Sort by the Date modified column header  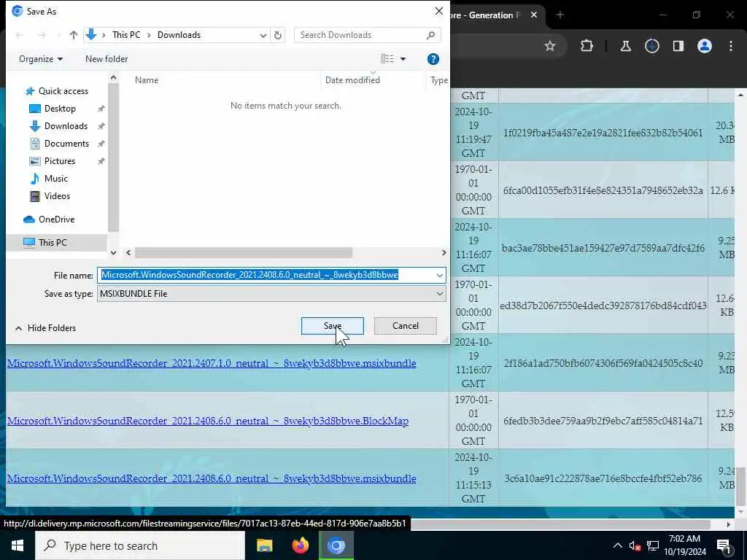click(352, 80)
